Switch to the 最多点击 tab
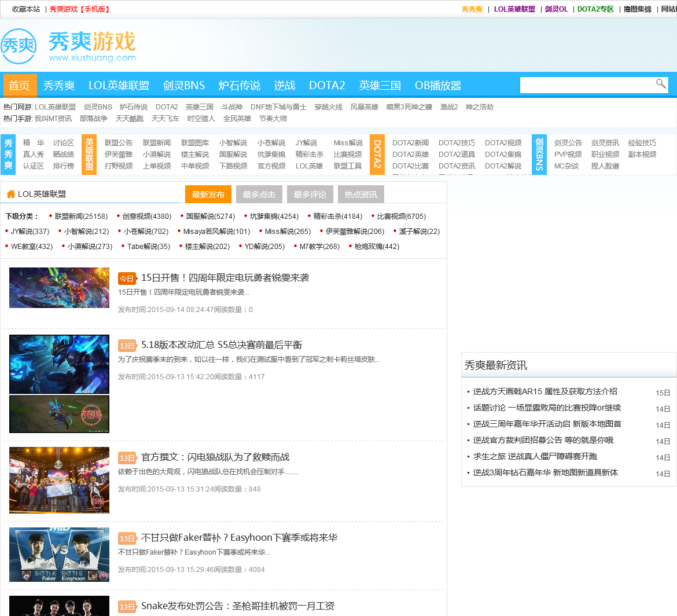The height and width of the screenshot is (616, 677). pos(259,195)
